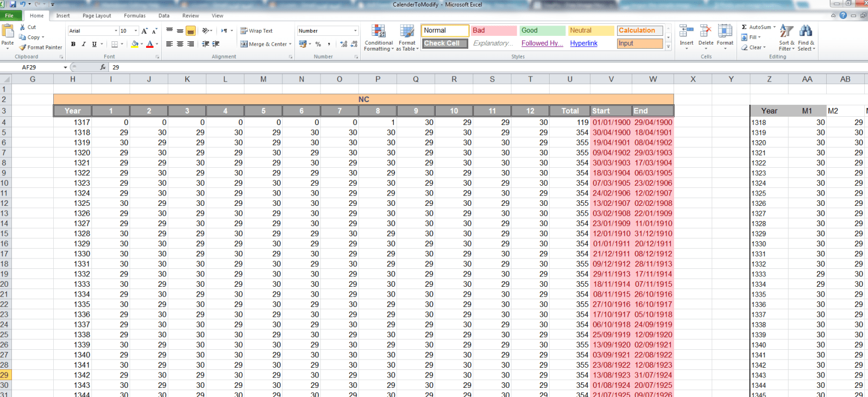Apply percent style format
The image size is (868, 397).
tap(318, 44)
